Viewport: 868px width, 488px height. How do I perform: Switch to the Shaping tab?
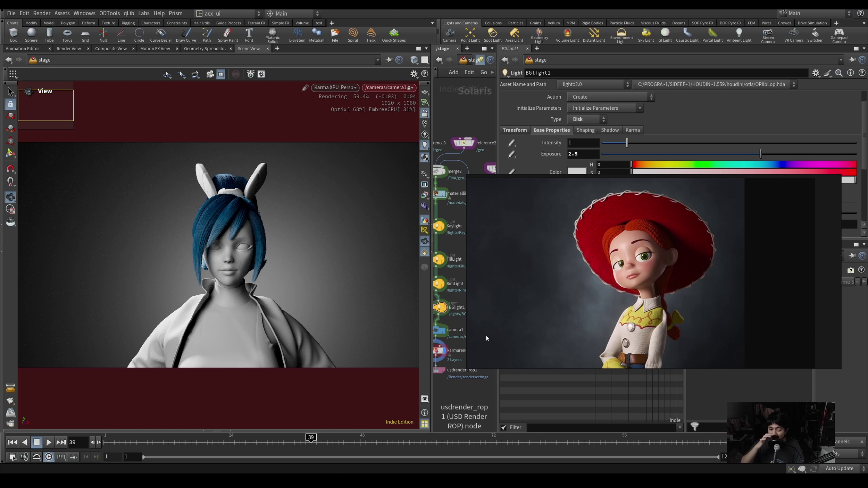585,130
